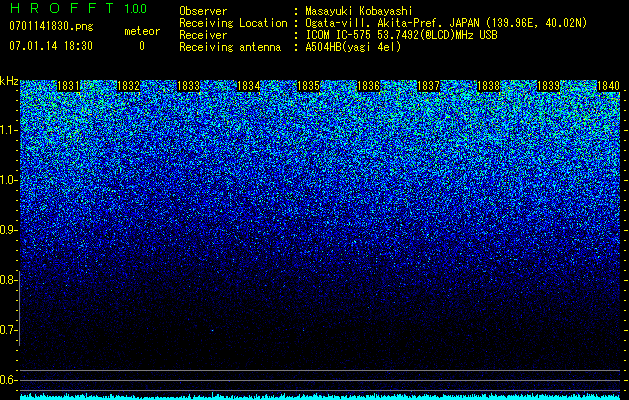The image size is (629, 400).
Task: Click the Receiving antenna field label
Action: pos(230,47)
